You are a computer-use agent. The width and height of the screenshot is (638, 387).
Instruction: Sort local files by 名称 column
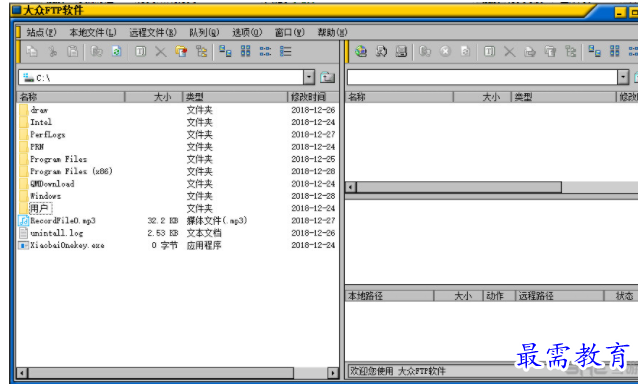[x=71, y=97]
